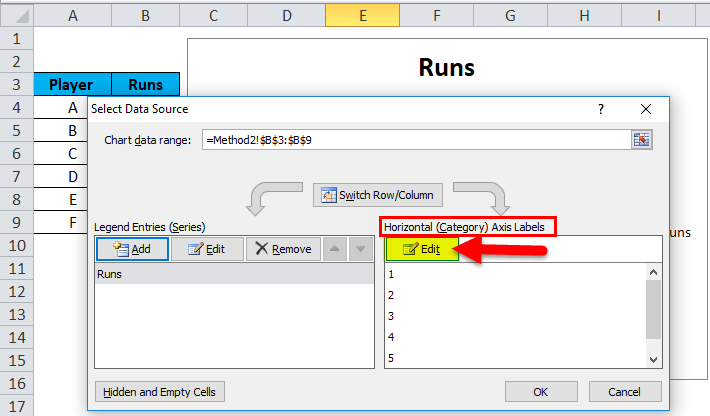Select the highlighted column E header

click(363, 16)
